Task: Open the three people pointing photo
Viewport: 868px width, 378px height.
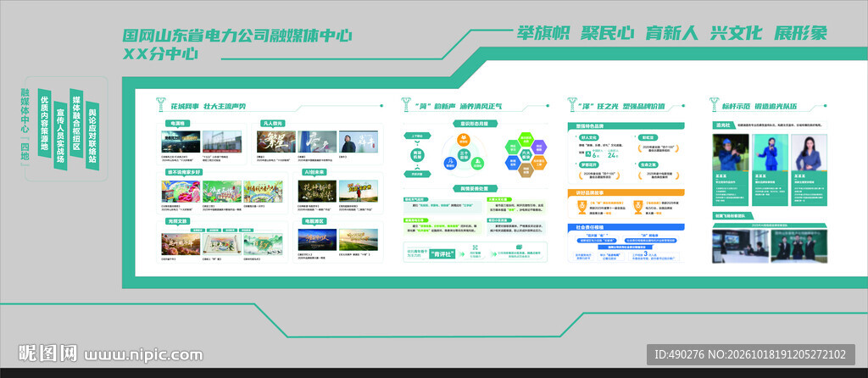Action: click(x=798, y=247)
